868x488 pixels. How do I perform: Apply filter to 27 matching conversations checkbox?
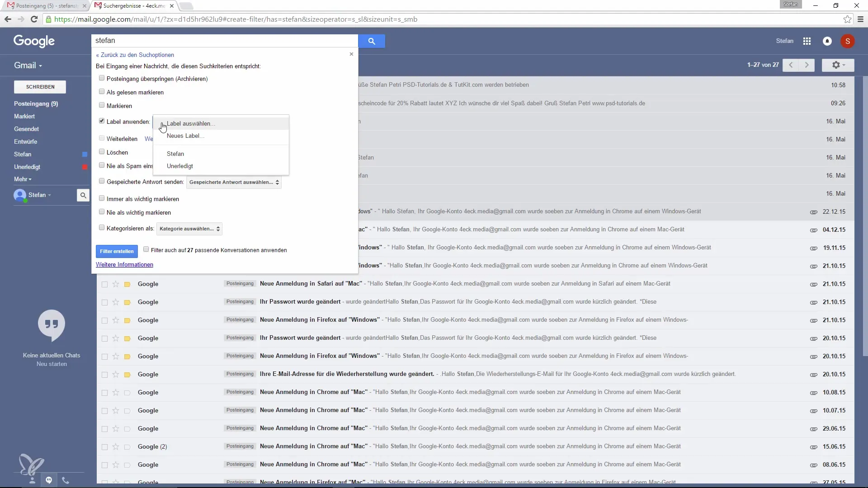[x=146, y=249]
